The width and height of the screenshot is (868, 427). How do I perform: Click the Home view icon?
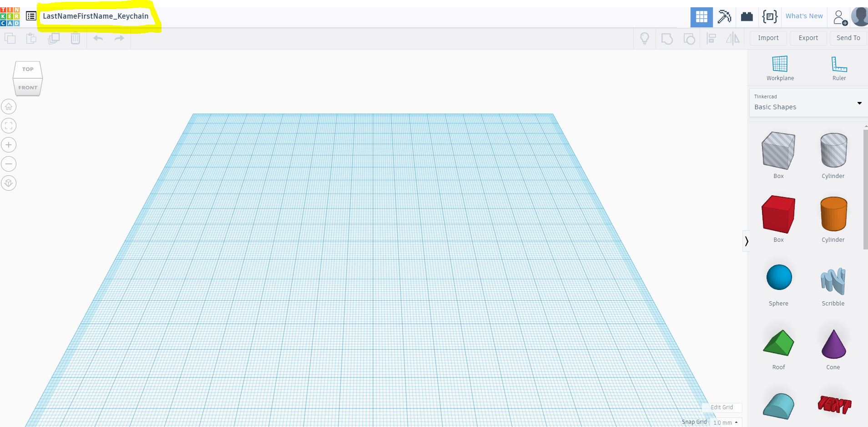[9, 107]
